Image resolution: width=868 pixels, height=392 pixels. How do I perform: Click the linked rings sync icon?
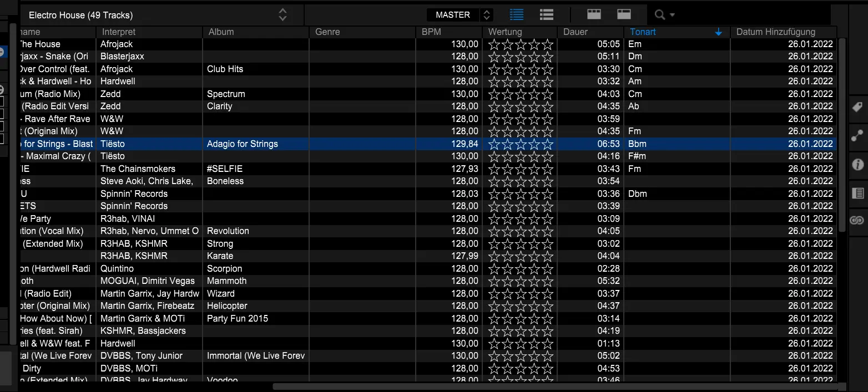point(857,221)
